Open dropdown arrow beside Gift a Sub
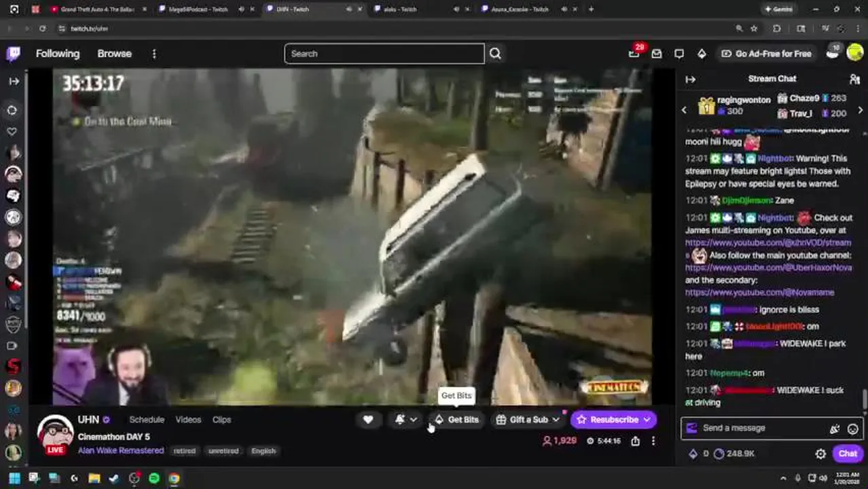 point(556,420)
